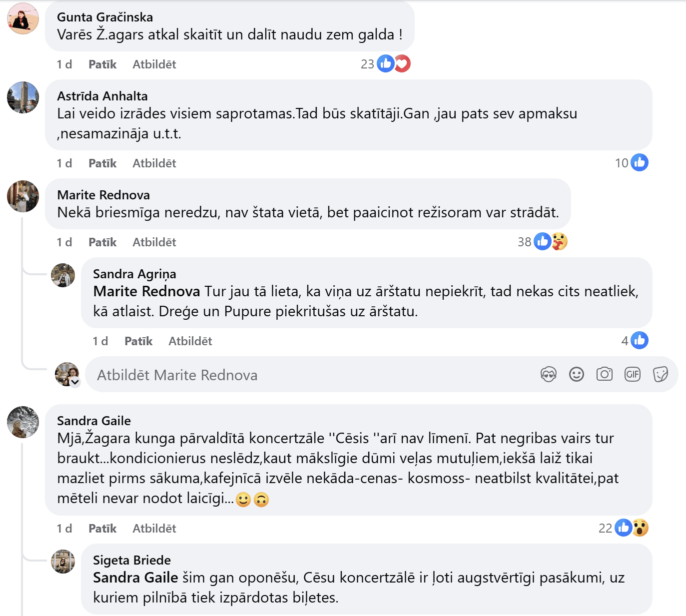This screenshot has width=686, height=616.
Task: Open emoji picker in reply box
Action: point(576,374)
